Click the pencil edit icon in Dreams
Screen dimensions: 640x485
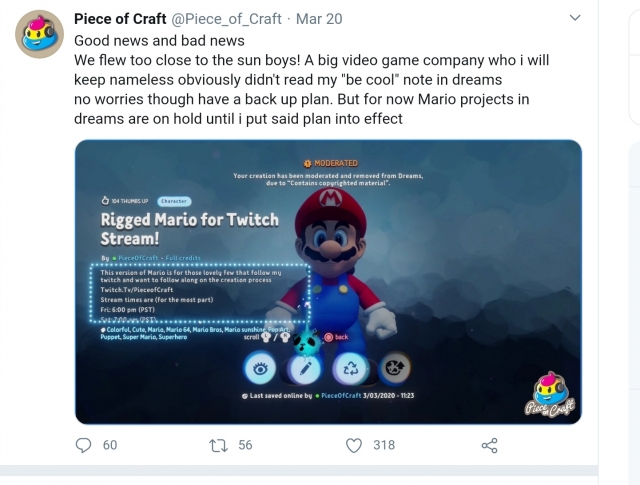[304, 369]
